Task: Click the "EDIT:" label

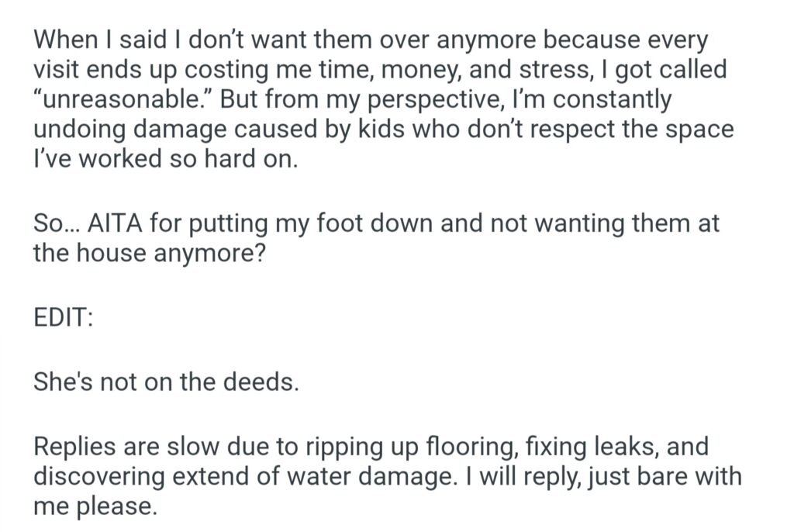Action: [x=63, y=318]
